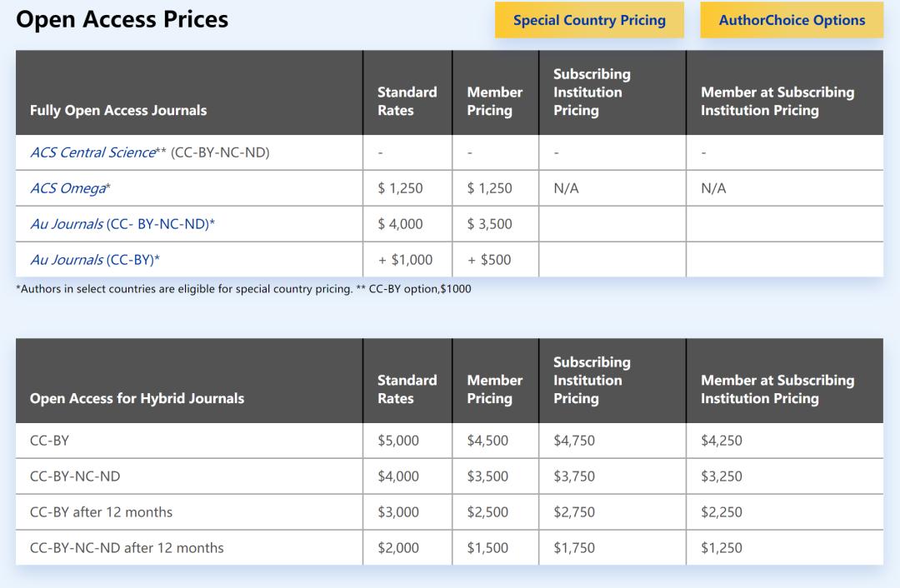Click the Open Access for Hybrid Journals header
The width and height of the screenshot is (900, 588).
click(x=137, y=398)
